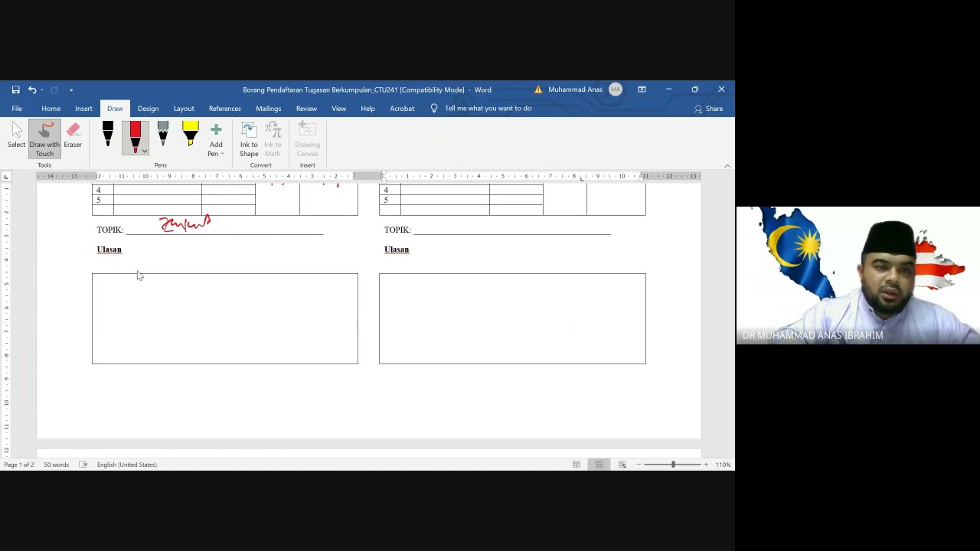Switch to Print Layout view

tap(599, 465)
